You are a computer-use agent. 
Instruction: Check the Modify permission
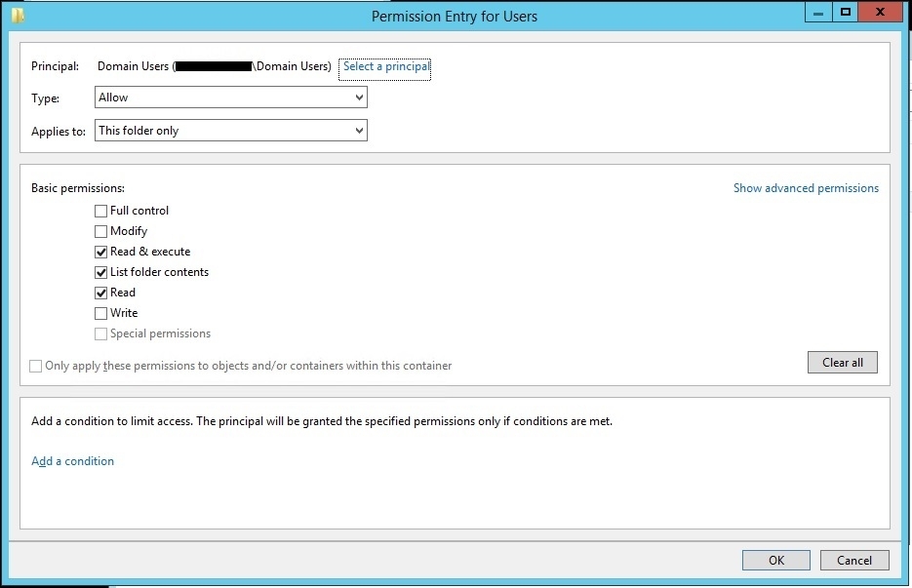100,231
